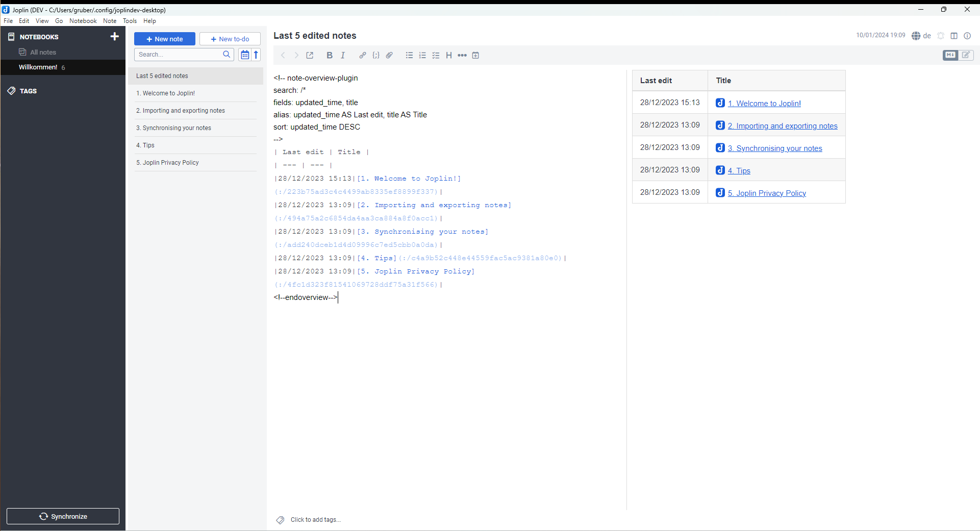Select 'Last 5 edited notes' in note list
This screenshot has width=980, height=531.
pos(195,76)
